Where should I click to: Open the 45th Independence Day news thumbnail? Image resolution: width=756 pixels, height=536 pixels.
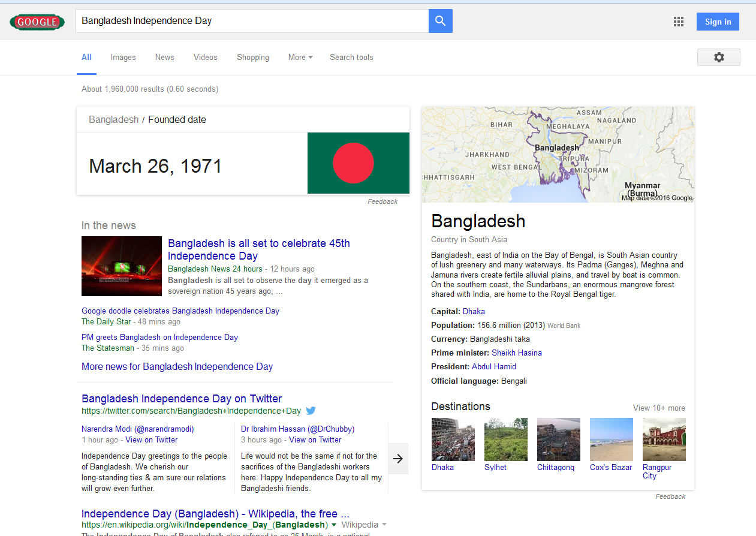click(122, 266)
